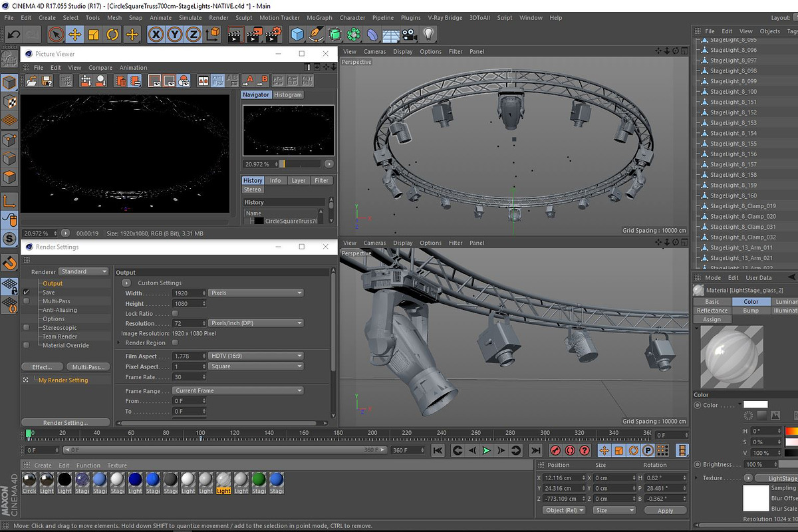Switch to the Layer tab in Picture Viewer
The width and height of the screenshot is (798, 532).
click(299, 180)
